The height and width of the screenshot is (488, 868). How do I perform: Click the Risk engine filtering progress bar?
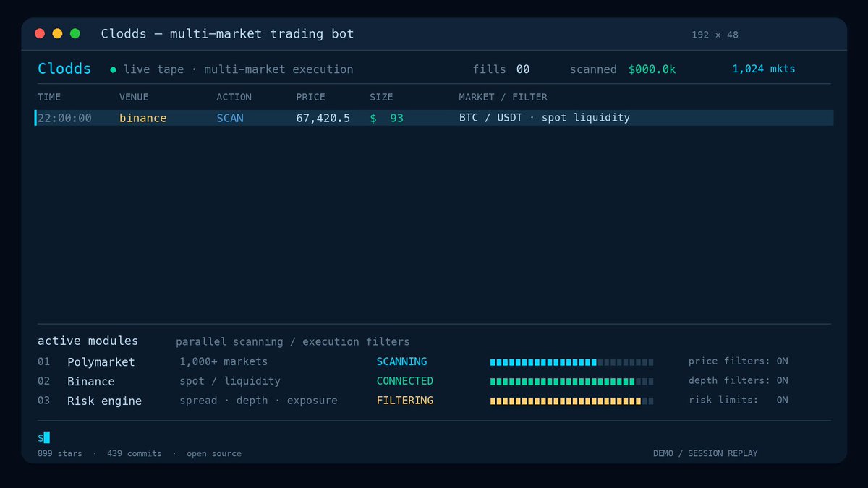[571, 401]
